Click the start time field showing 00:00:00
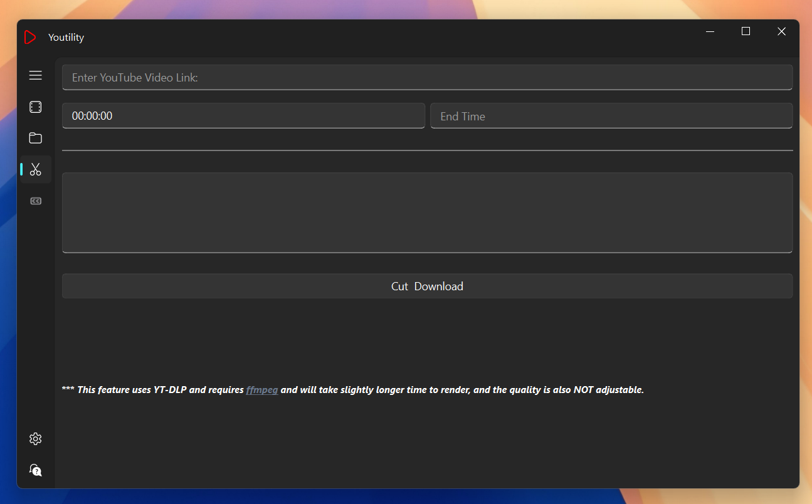The image size is (812, 504). click(x=243, y=116)
